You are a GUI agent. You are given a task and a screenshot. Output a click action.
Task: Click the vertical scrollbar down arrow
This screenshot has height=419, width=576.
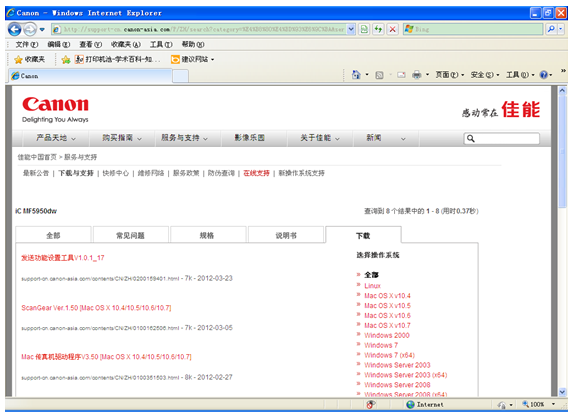click(x=562, y=392)
